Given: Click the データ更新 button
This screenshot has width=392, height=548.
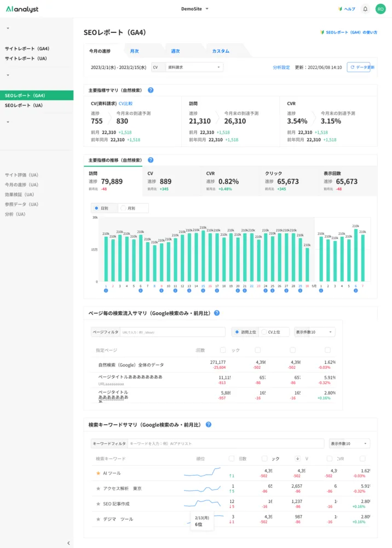Looking at the screenshot, I should pyautogui.click(x=359, y=67).
